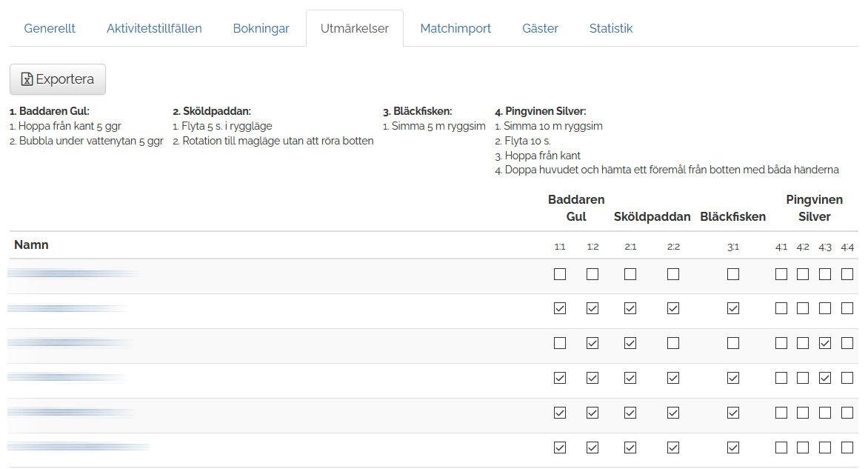Uncheck the 4:3 box in third row
The height and width of the screenshot is (469, 868).
pos(825,343)
